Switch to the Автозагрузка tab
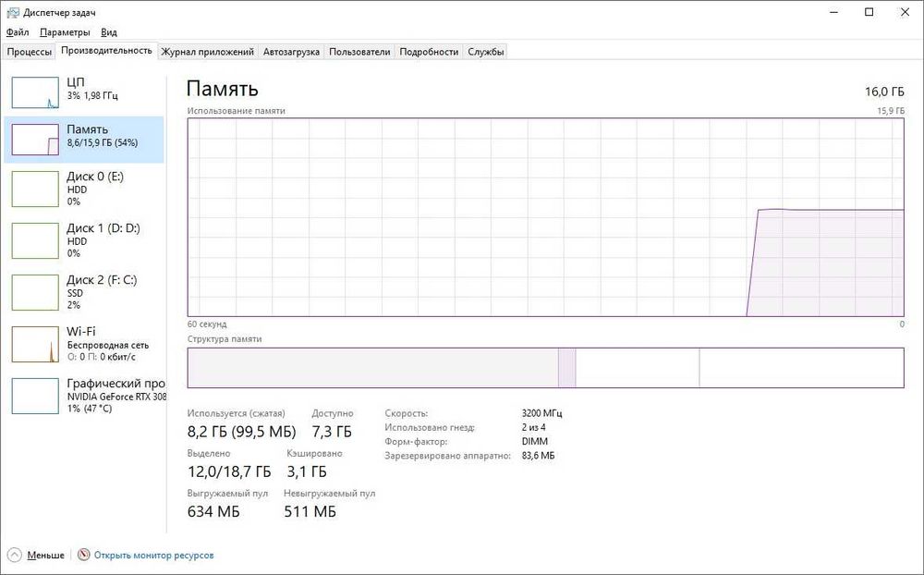Viewport: 924px width, 575px height. pos(291,52)
